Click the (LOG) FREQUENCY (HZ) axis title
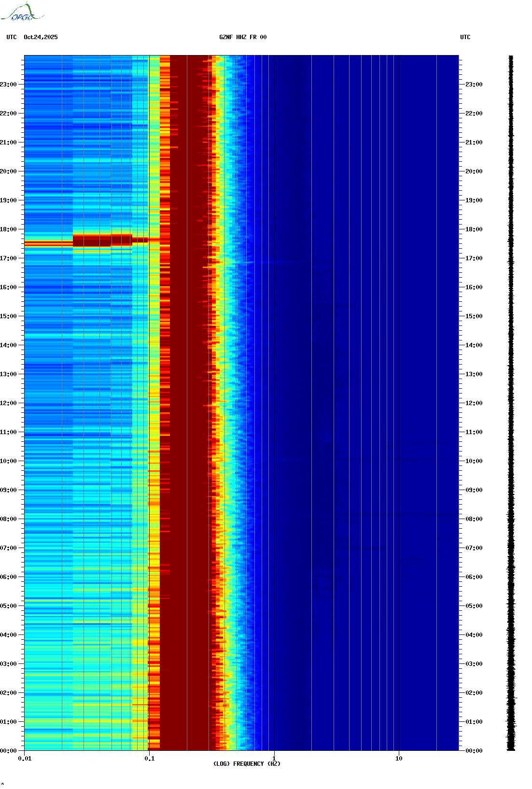The width and height of the screenshot is (532, 789). pos(247,764)
